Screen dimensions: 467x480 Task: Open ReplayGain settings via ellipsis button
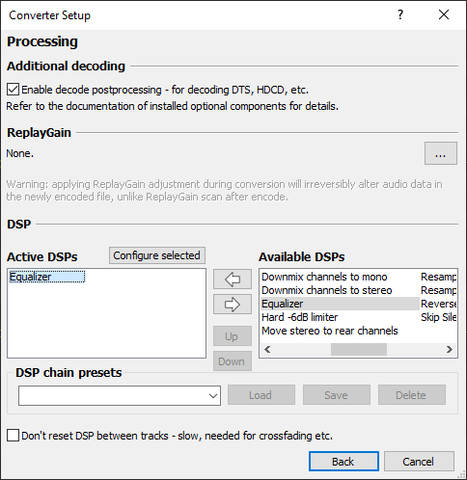click(440, 154)
